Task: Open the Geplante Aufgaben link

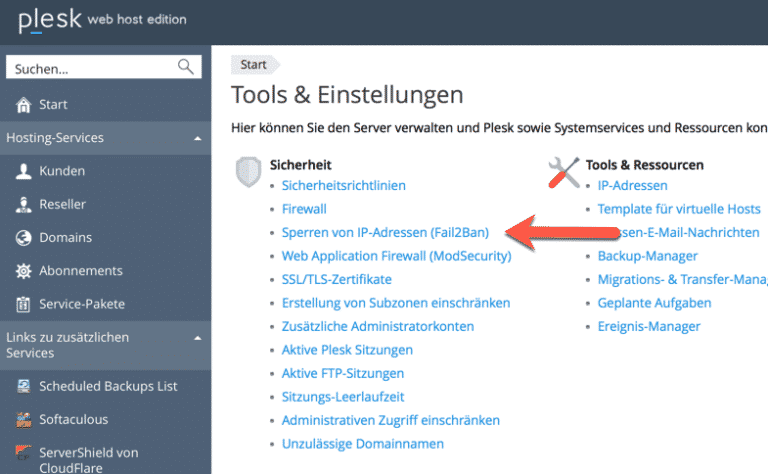Action: point(654,303)
